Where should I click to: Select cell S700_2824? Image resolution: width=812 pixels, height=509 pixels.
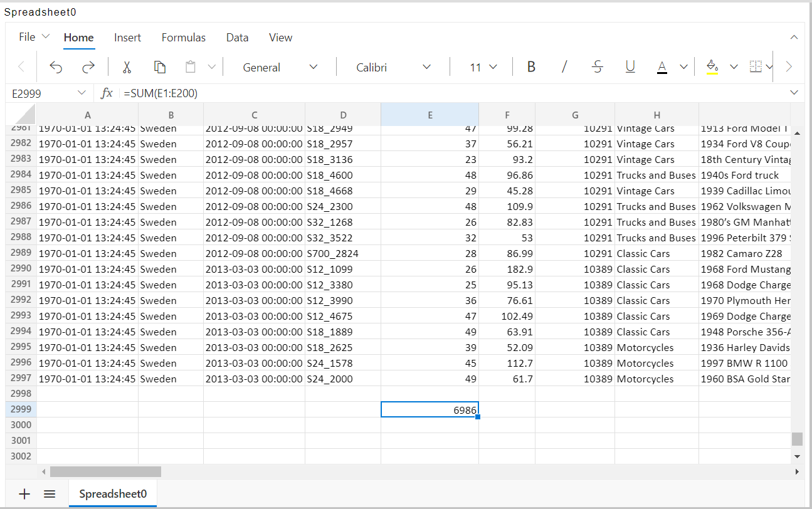pos(342,253)
